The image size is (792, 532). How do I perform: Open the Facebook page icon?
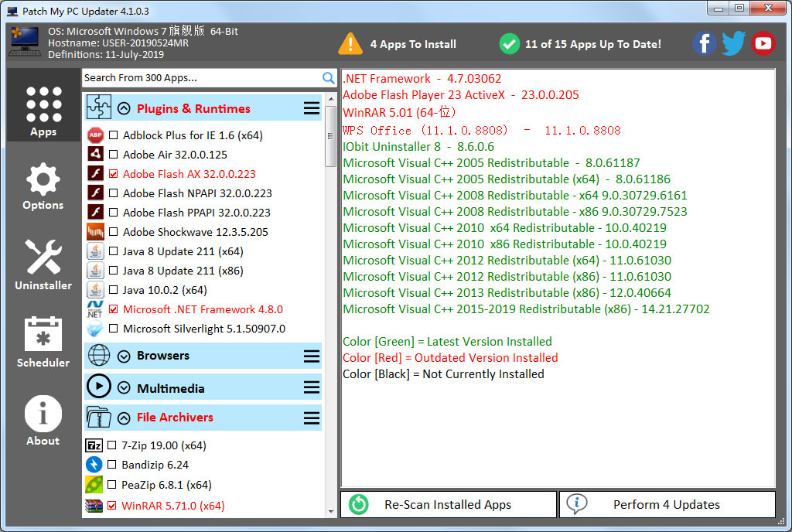pos(704,43)
